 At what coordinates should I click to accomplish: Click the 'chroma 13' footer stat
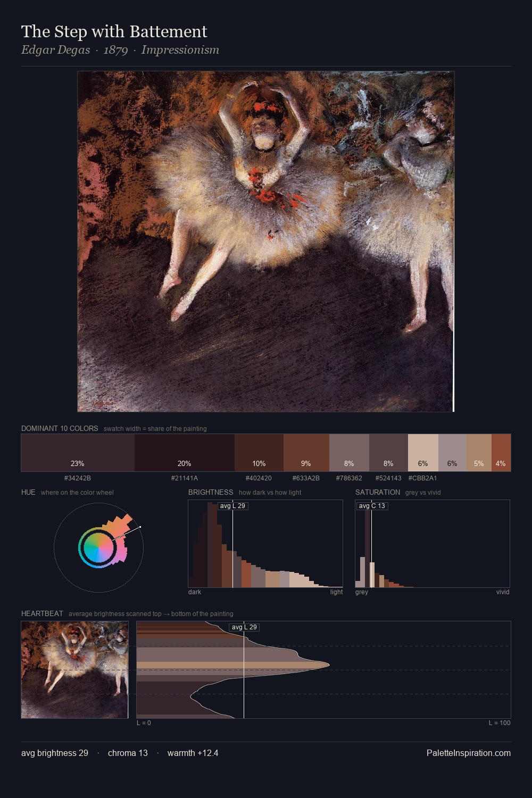[128, 753]
